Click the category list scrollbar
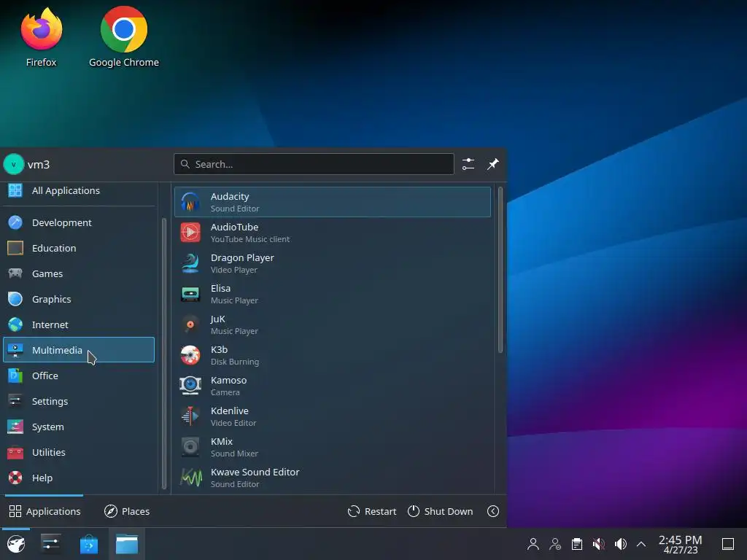Screen dimensions: 747x560 point(164,354)
